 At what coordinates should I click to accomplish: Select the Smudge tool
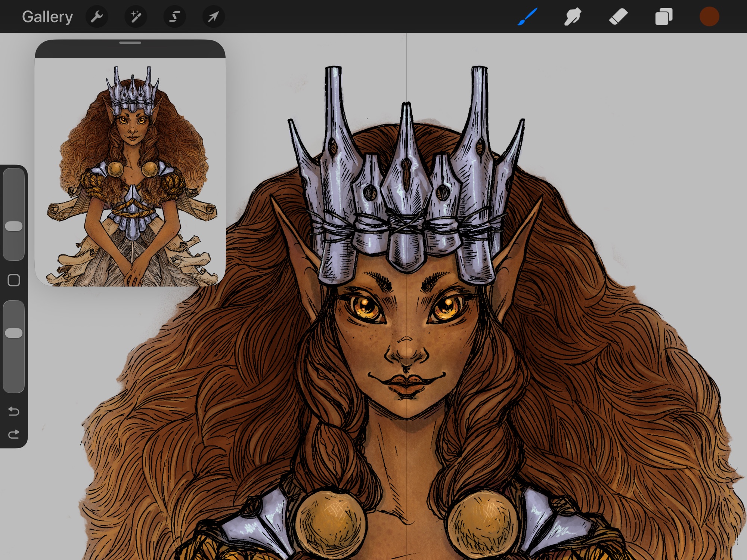point(573,17)
